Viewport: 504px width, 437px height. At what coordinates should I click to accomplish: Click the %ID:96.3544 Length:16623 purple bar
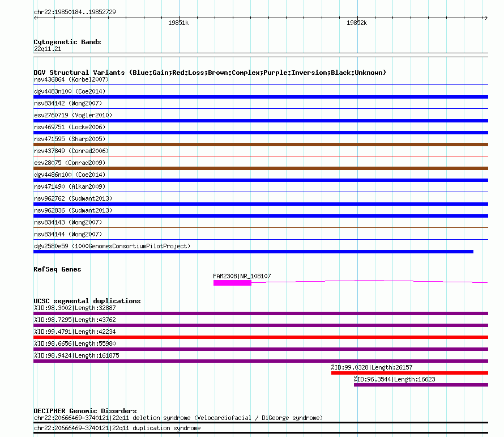point(421,385)
